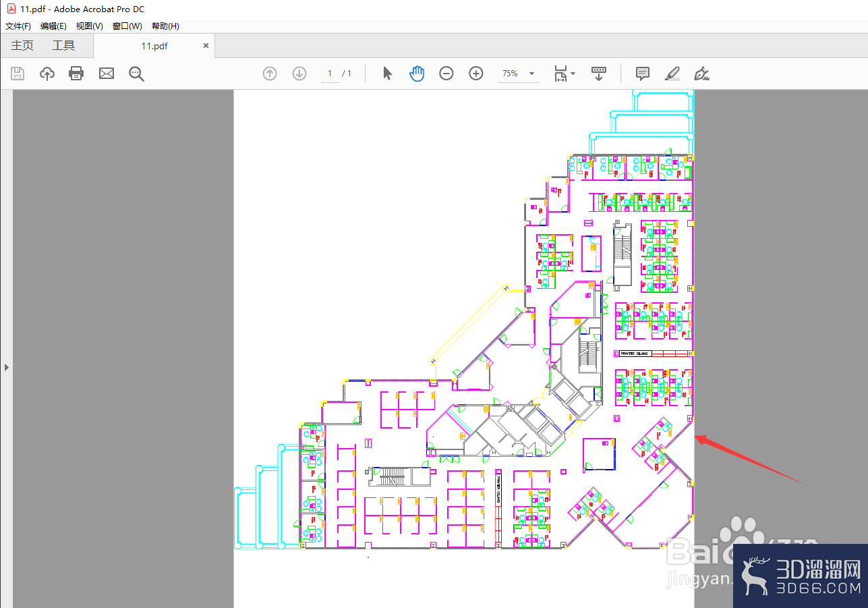Print the document with printer icon

coord(76,74)
